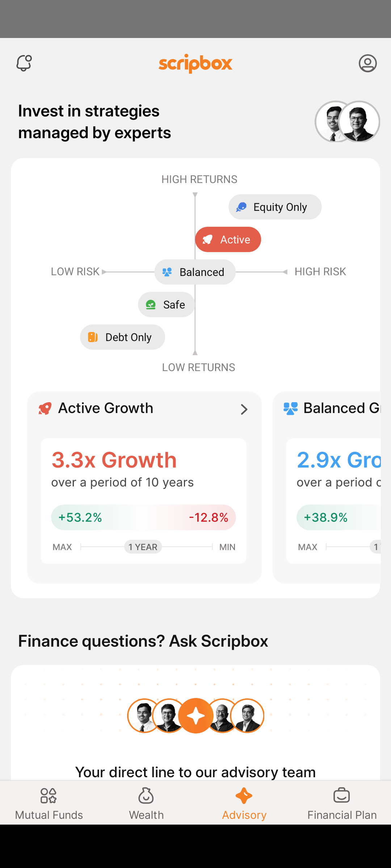Switch to the Advisory tab

tap(244, 803)
